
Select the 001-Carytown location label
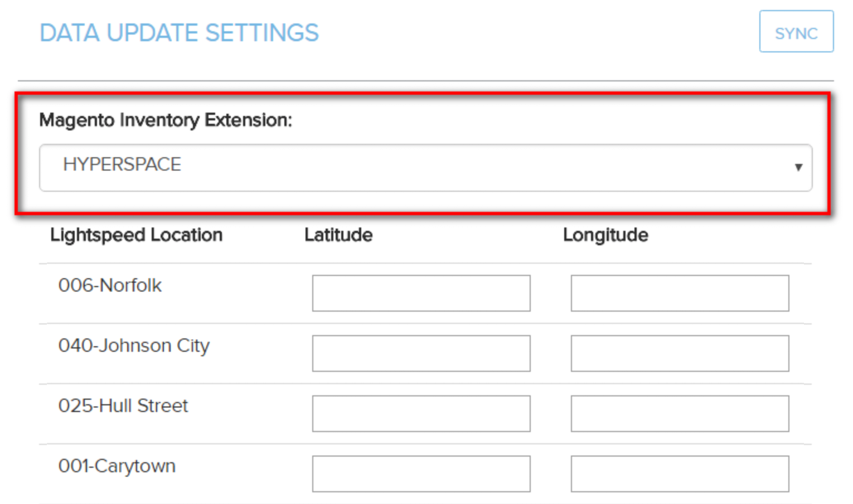[x=117, y=466]
